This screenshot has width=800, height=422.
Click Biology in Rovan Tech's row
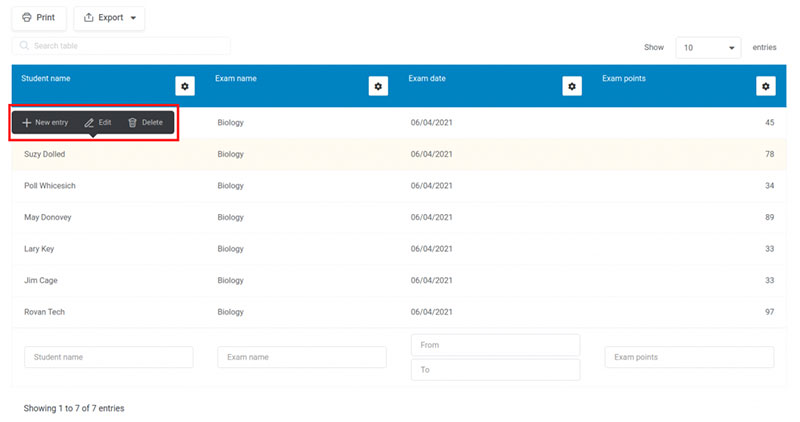[231, 312]
